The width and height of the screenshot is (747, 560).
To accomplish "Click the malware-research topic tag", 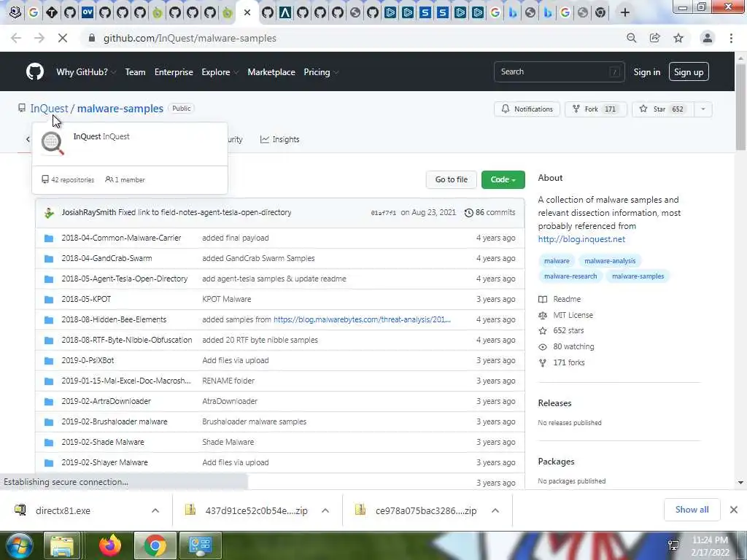I will click(x=570, y=276).
